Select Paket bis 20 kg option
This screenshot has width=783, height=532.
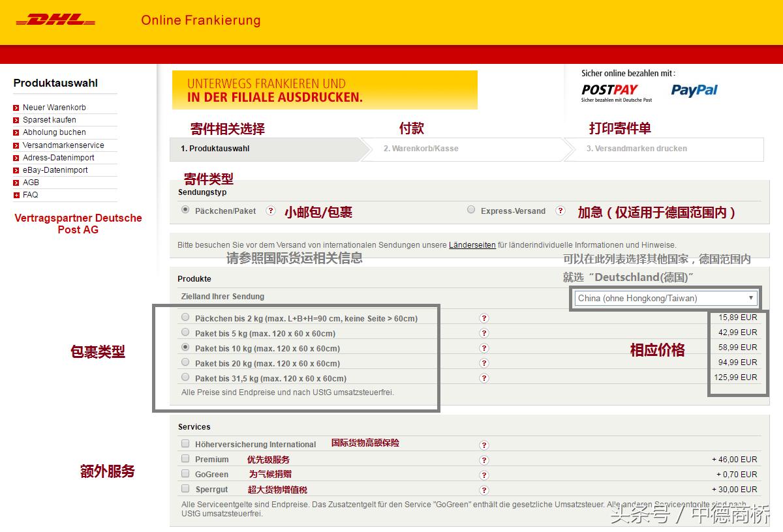pos(185,362)
